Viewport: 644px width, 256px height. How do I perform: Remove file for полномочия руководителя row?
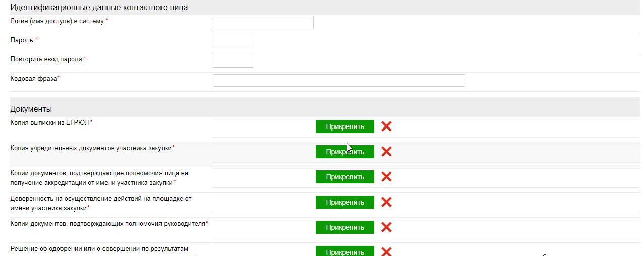(x=386, y=227)
